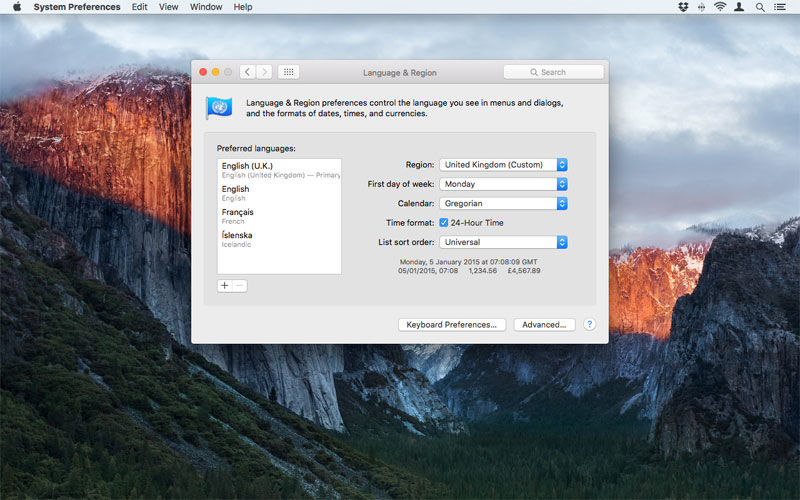Screen dimensions: 800x500
Task: Click the user account menu bar icon
Action: pos(739,7)
